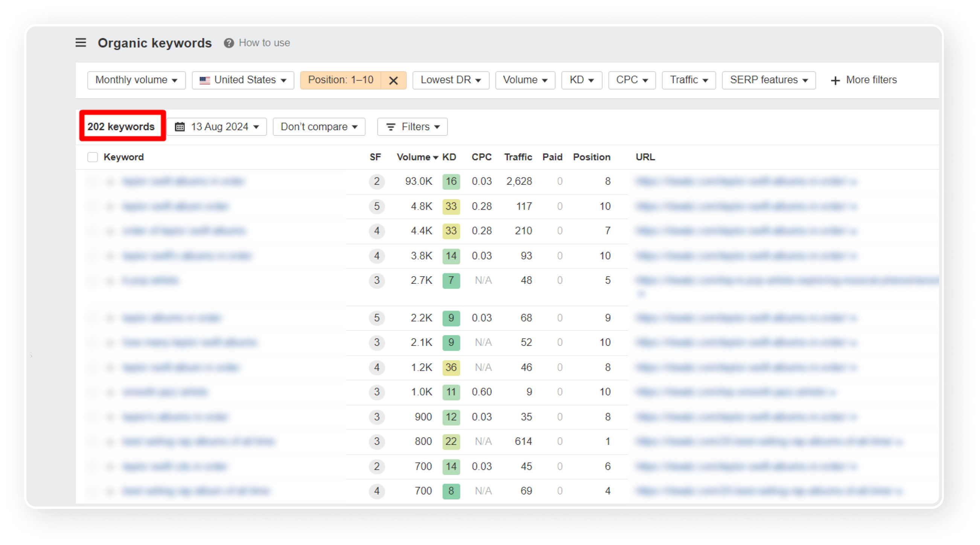This screenshot has height=545, width=980.
Task: Click the SF badge 3 in 2.1K row
Action: [x=377, y=343]
